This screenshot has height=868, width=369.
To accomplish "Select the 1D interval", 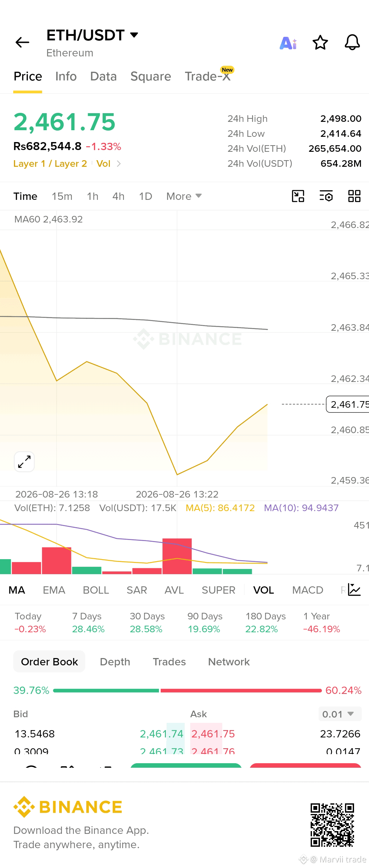I will [x=145, y=196].
